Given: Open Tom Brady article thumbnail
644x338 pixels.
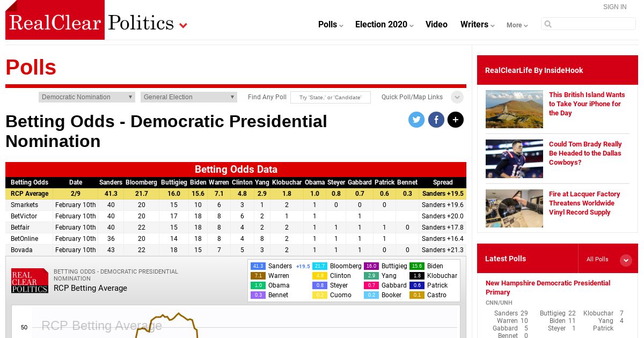Looking at the screenshot, I should 514,159.
